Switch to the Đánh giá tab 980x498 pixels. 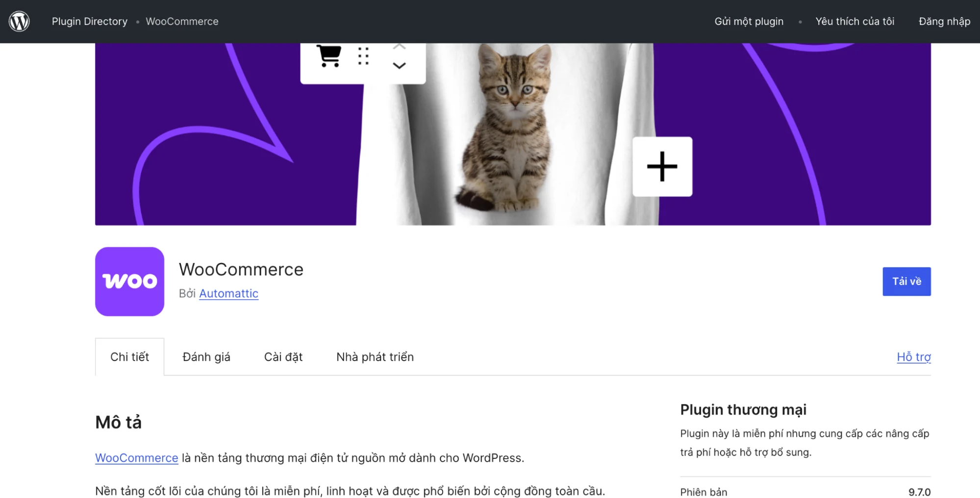[206, 357]
